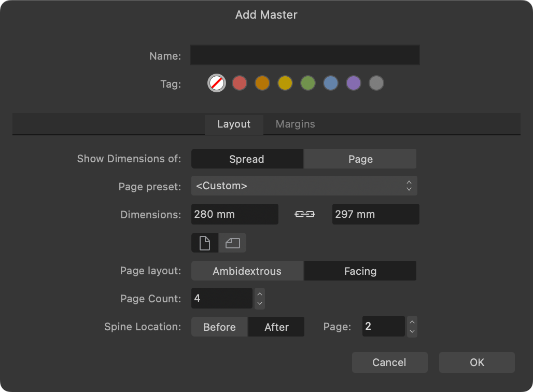Increase Page Count with up arrow
This screenshot has width=533, height=392.
click(260, 294)
